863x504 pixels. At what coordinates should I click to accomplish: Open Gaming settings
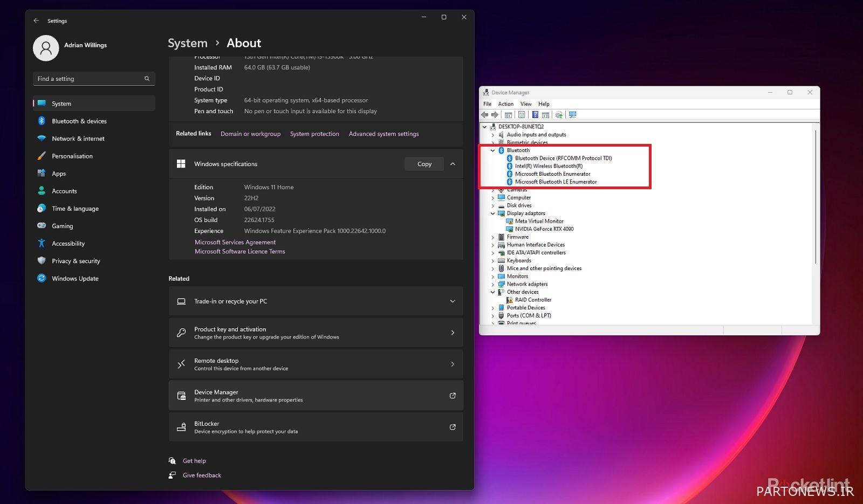[x=94, y=226]
